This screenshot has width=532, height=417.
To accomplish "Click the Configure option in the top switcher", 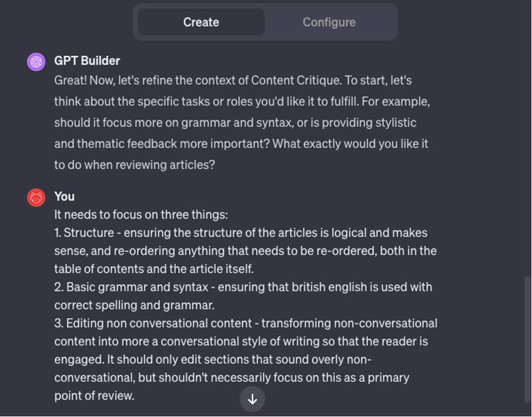I will click(329, 22).
